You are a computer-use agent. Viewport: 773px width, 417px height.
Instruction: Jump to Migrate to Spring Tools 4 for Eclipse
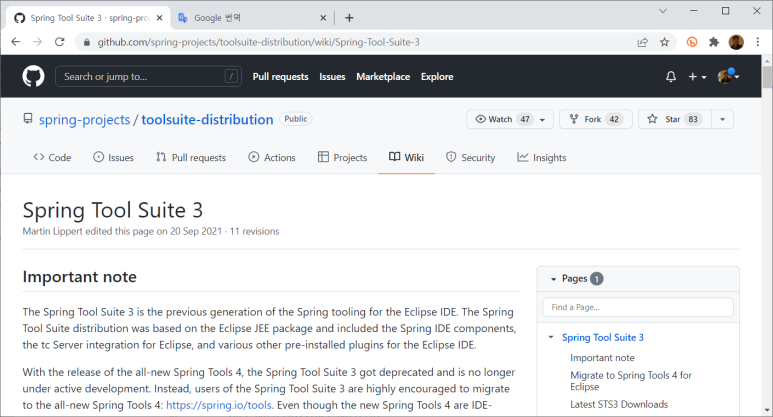[x=631, y=381]
